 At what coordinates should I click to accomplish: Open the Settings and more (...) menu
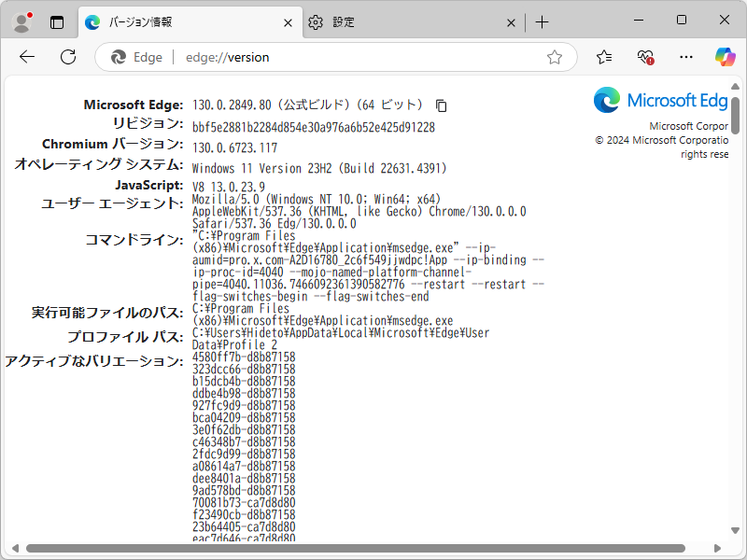coord(685,57)
